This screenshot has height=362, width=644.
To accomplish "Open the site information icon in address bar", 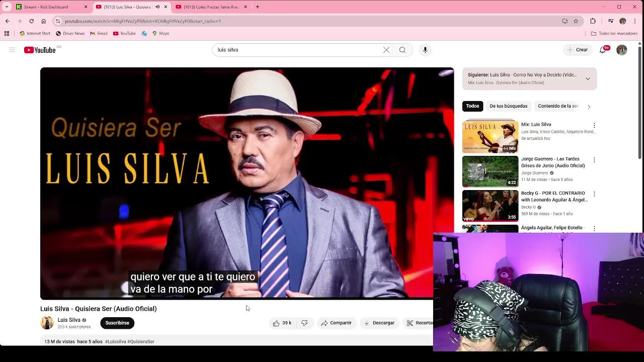I will 58,21.
